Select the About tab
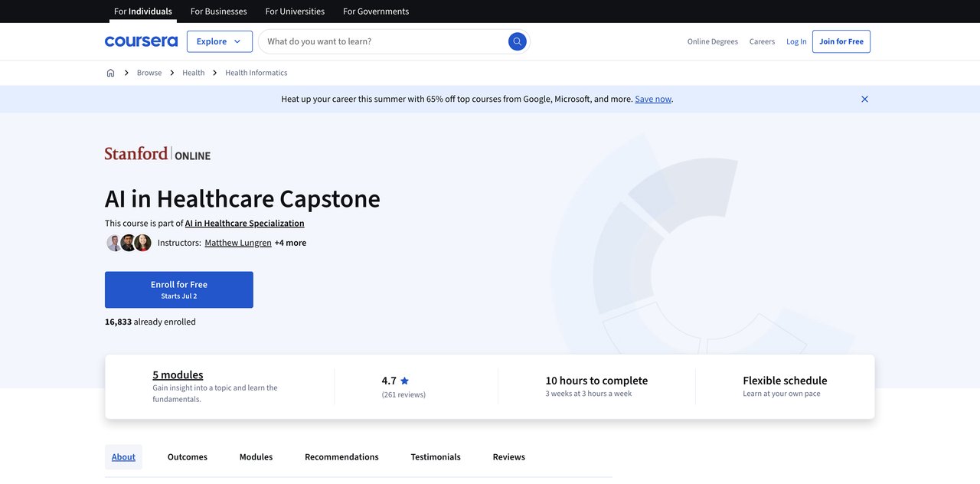The image size is (980, 484). [x=123, y=456]
